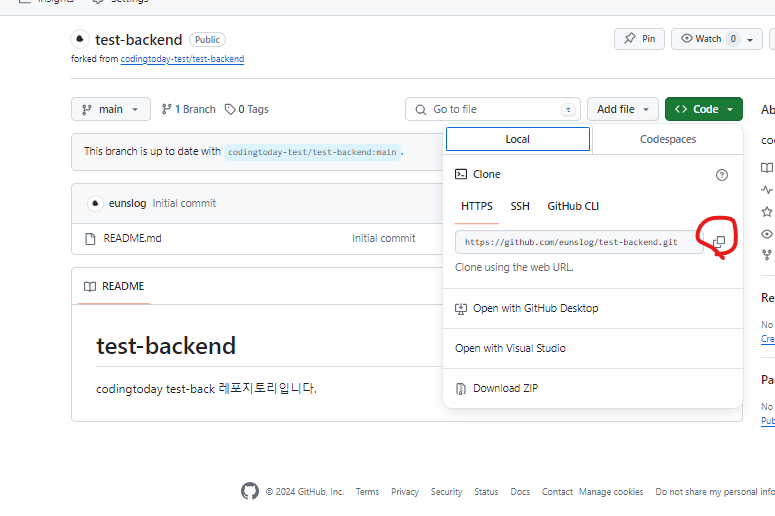Click the clone URL text field
The image size is (775, 516).
click(x=579, y=242)
